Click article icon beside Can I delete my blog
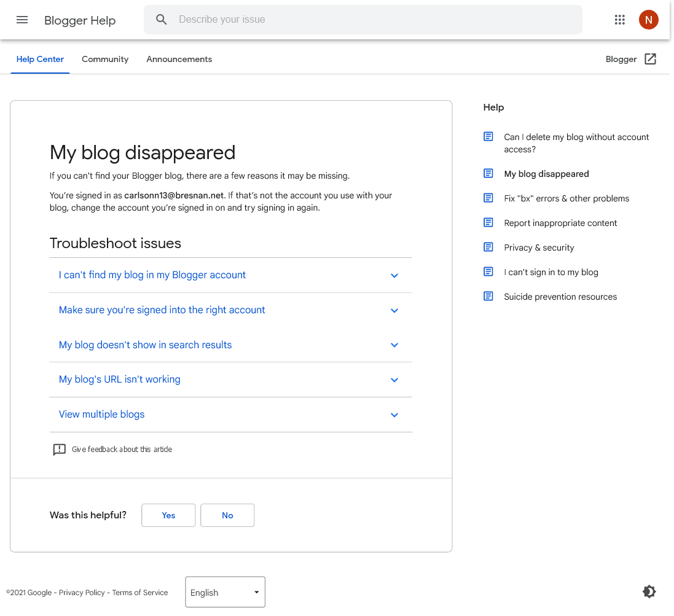Image resolution: width=674 pixels, height=616 pixels. [488, 136]
